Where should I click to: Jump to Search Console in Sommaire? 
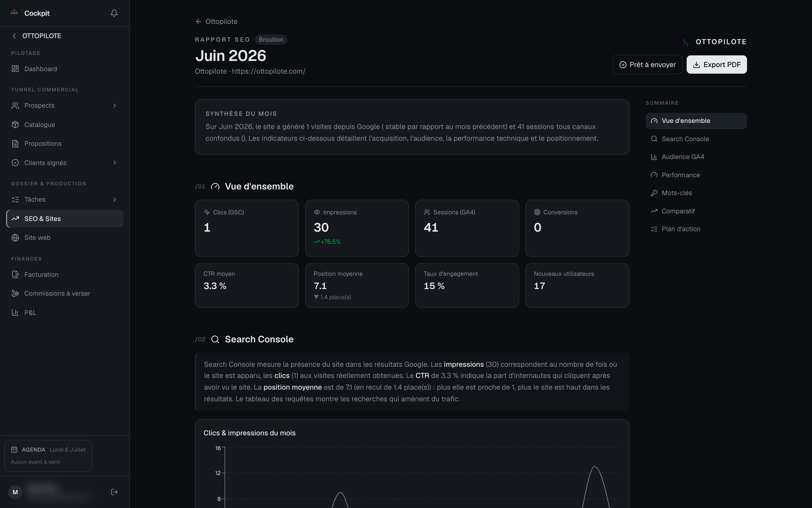(696, 139)
